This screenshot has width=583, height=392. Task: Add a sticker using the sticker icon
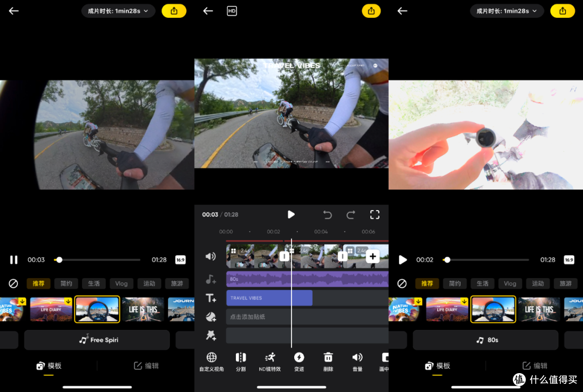point(211,317)
